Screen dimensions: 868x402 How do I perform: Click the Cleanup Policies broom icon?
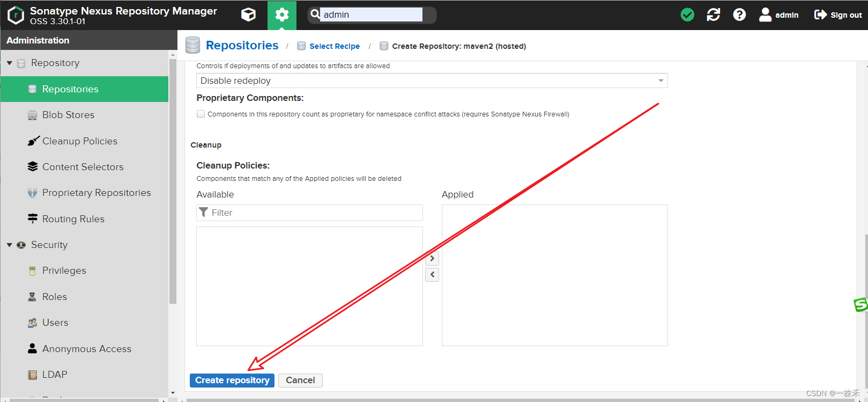coord(33,141)
